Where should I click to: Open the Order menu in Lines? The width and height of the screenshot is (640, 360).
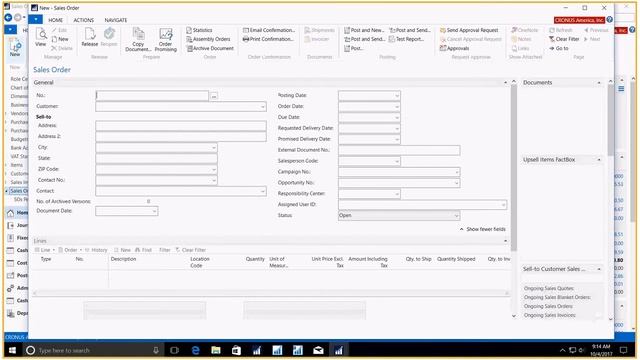click(70, 250)
